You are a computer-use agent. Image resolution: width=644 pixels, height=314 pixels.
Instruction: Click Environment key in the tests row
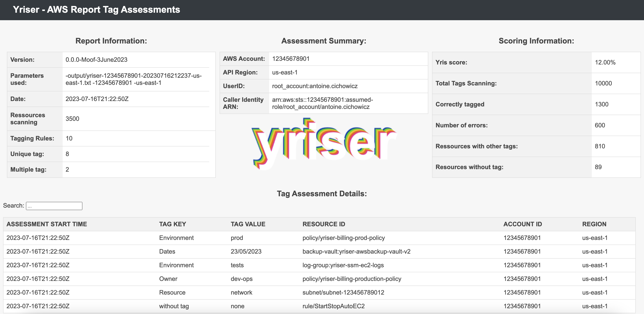click(x=176, y=265)
